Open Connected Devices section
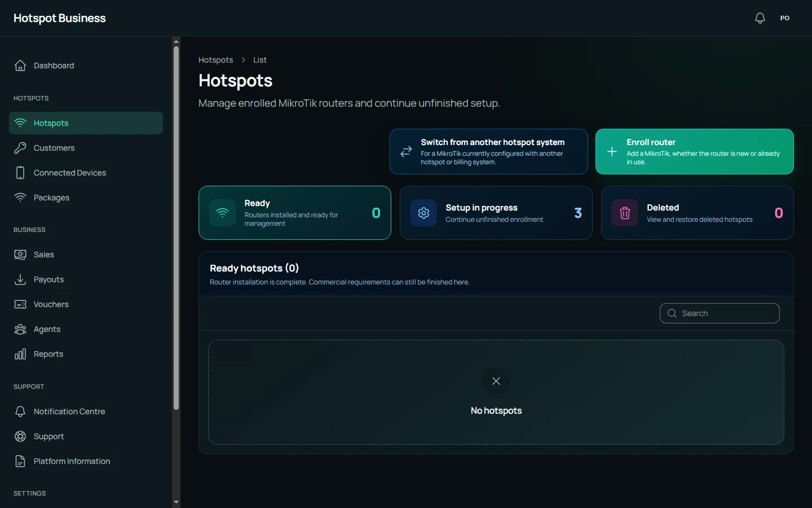Screen dimensions: 812x508 86,173
